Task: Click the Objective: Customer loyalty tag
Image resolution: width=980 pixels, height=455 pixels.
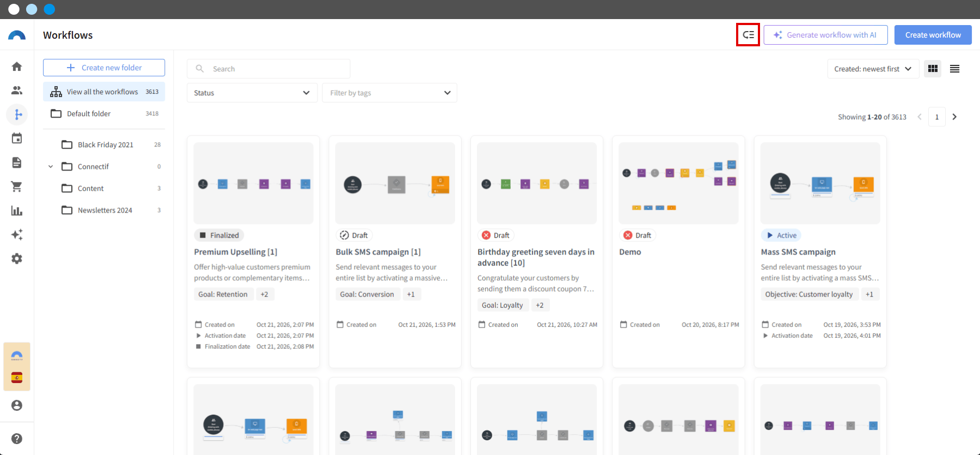Action: [x=809, y=294]
